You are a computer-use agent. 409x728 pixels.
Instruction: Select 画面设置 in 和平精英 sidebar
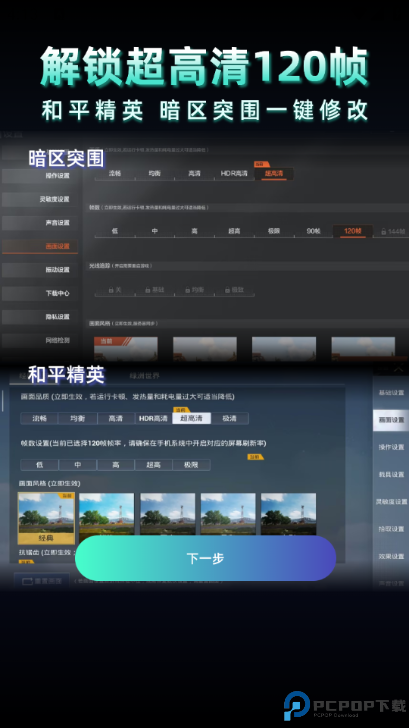(391, 420)
